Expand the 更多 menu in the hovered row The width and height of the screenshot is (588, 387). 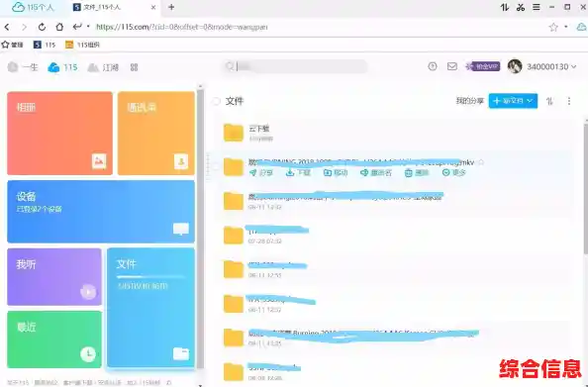pyautogui.click(x=454, y=173)
